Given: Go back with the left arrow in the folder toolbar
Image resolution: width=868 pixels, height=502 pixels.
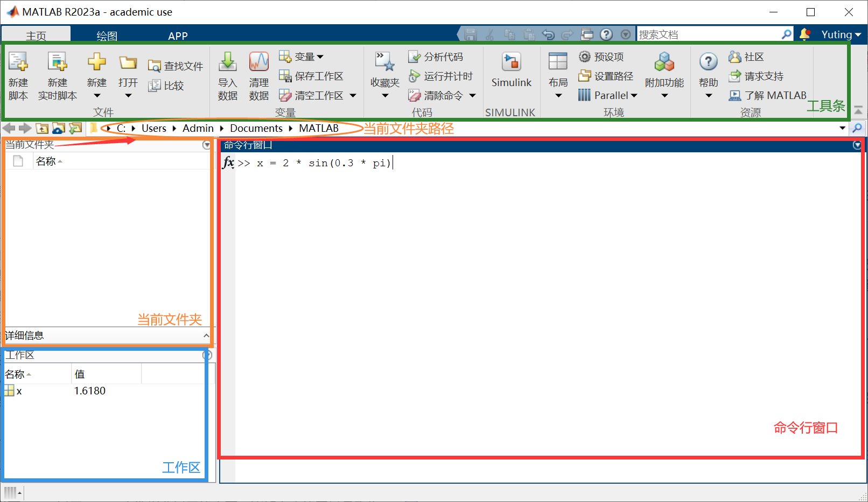Looking at the screenshot, I should click(9, 128).
